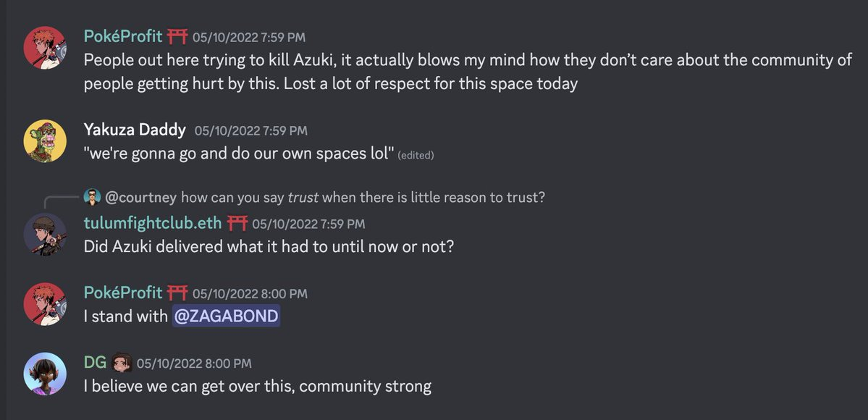Open the @ZAGABOND mention
This screenshot has height=420, width=868.
click(x=226, y=316)
